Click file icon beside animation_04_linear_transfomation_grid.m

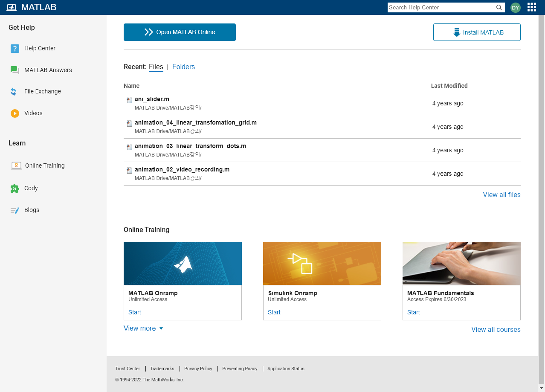129,123
